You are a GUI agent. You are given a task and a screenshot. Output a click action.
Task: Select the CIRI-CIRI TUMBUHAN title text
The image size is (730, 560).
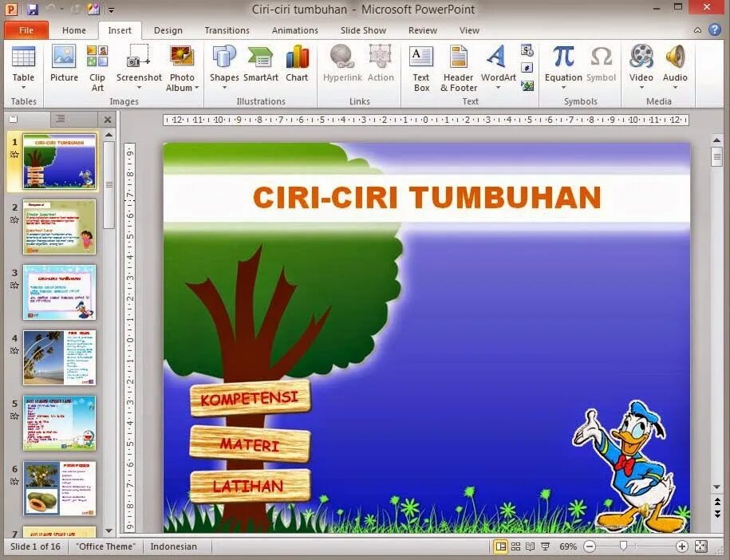[x=427, y=198]
